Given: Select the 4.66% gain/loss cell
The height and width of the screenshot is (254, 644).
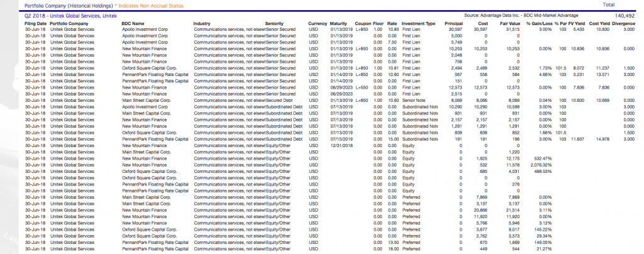Looking at the screenshot, I should coord(545,75).
